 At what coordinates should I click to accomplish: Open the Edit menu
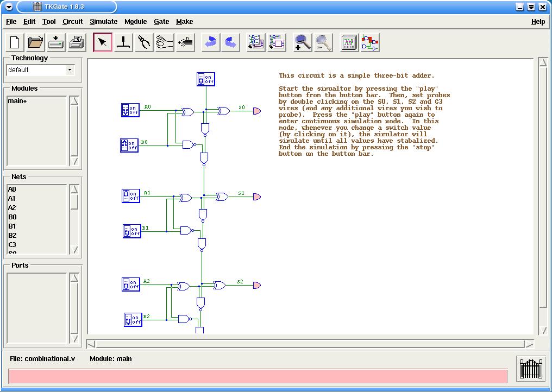pyautogui.click(x=29, y=22)
